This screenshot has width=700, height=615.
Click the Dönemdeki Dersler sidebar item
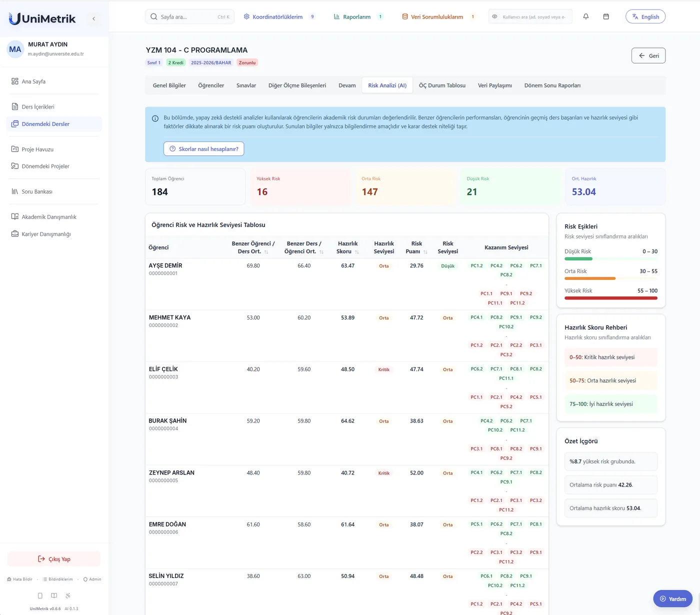(x=54, y=124)
